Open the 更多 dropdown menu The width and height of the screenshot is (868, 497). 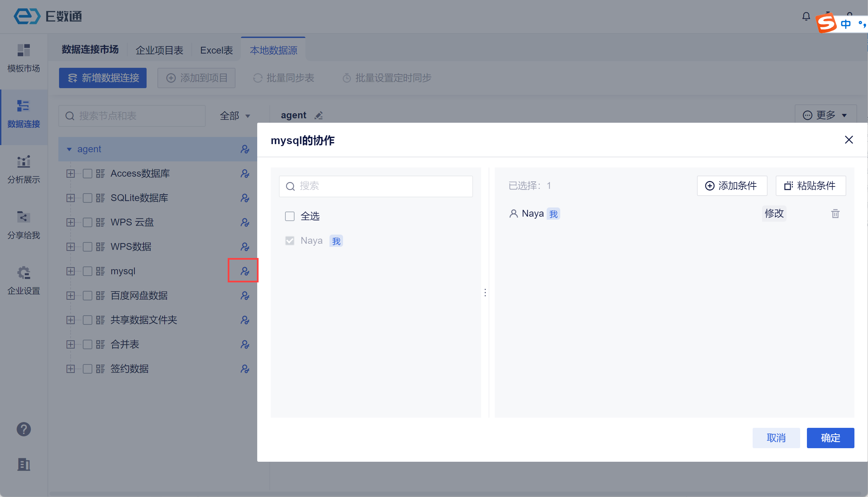tap(825, 115)
